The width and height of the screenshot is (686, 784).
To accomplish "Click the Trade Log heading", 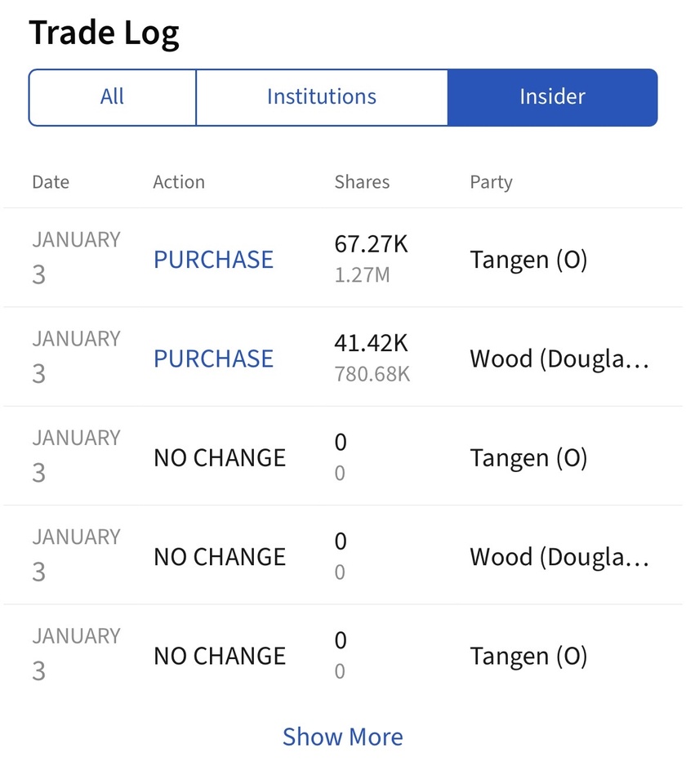I will [105, 33].
